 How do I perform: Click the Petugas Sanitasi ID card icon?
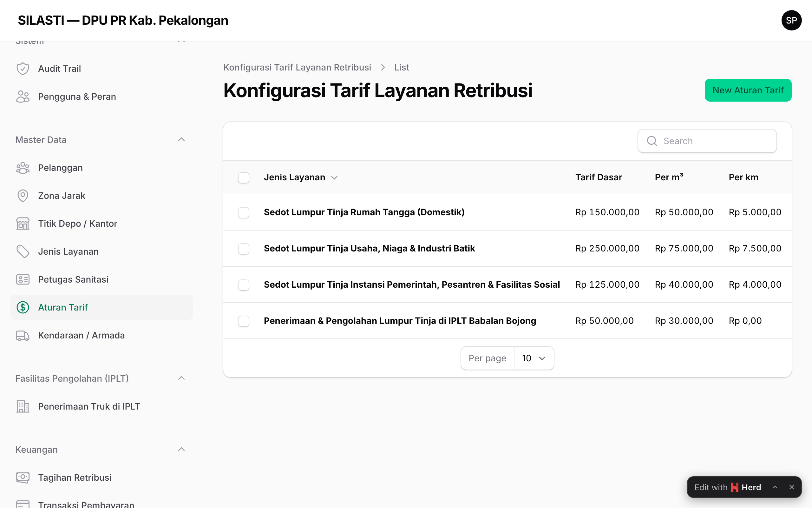(x=23, y=279)
